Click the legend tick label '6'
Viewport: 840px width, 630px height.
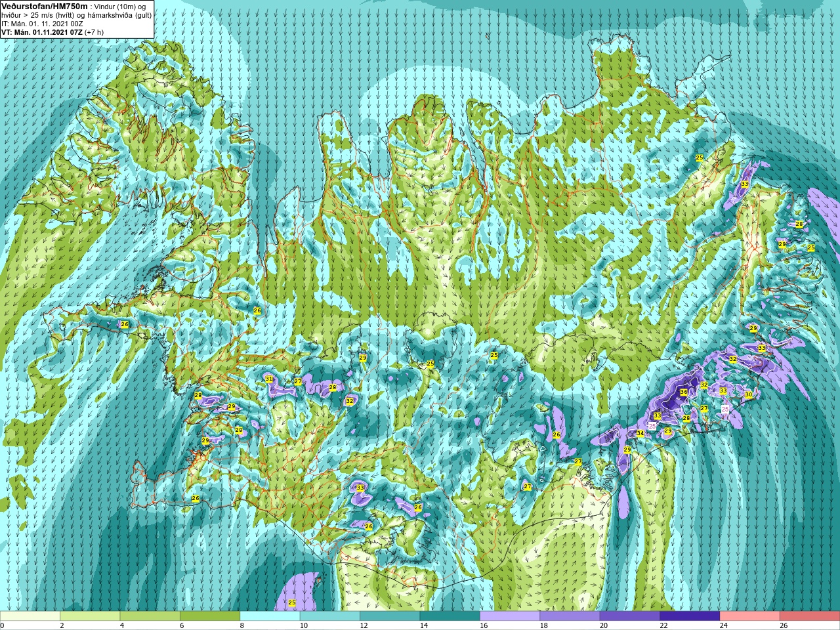[x=182, y=625]
